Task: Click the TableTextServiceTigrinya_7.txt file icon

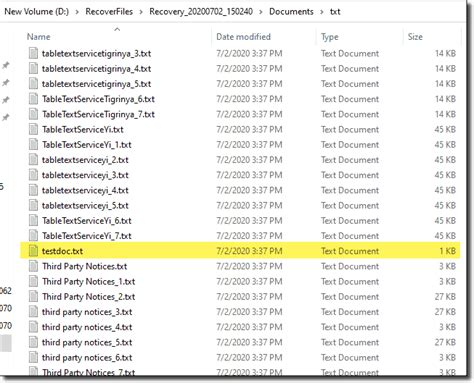Action: [x=33, y=114]
